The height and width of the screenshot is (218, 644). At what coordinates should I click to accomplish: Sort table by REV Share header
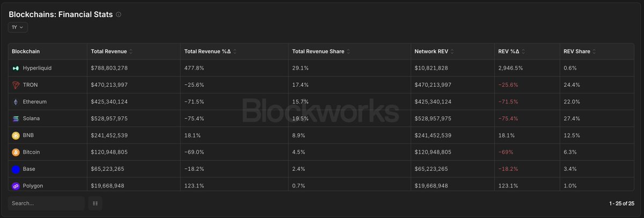tap(580, 51)
